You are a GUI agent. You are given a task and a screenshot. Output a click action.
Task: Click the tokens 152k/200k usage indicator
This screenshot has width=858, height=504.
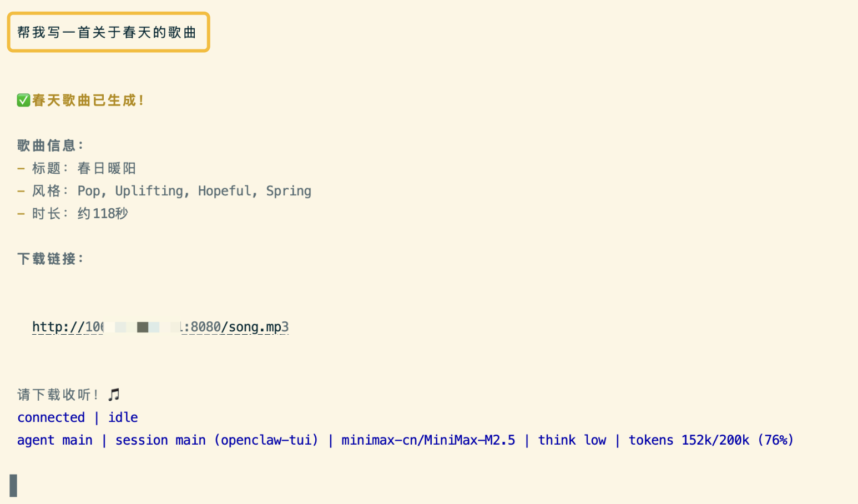710,440
